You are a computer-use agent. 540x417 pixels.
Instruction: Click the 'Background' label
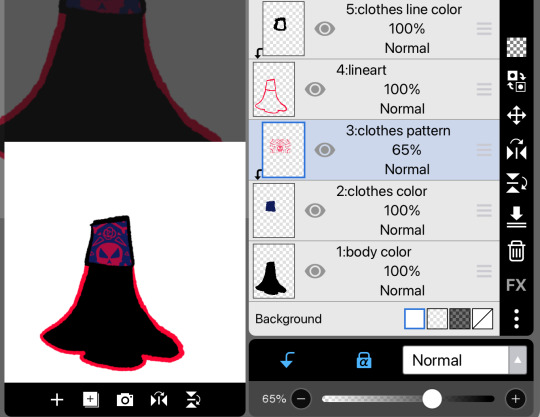(x=288, y=319)
